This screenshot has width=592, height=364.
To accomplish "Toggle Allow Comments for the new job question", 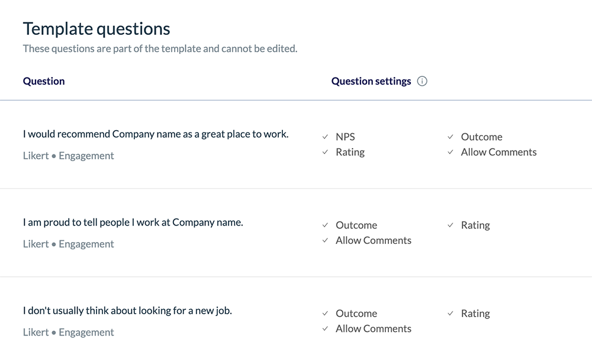I will click(x=325, y=328).
